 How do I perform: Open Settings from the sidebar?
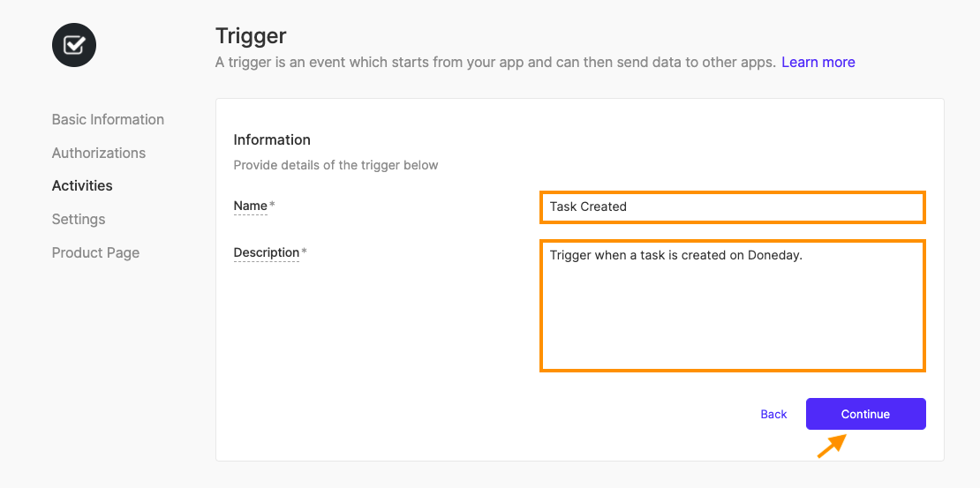click(x=79, y=220)
